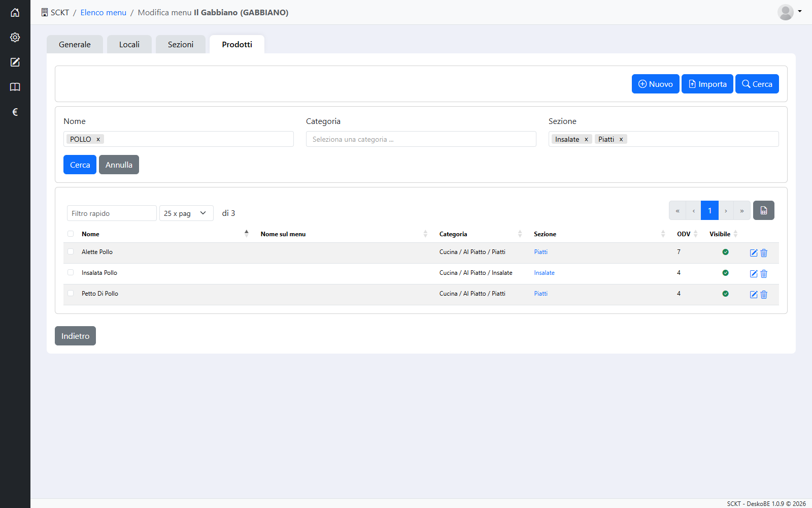Open the 25 x pag page size dropdown

tap(186, 213)
